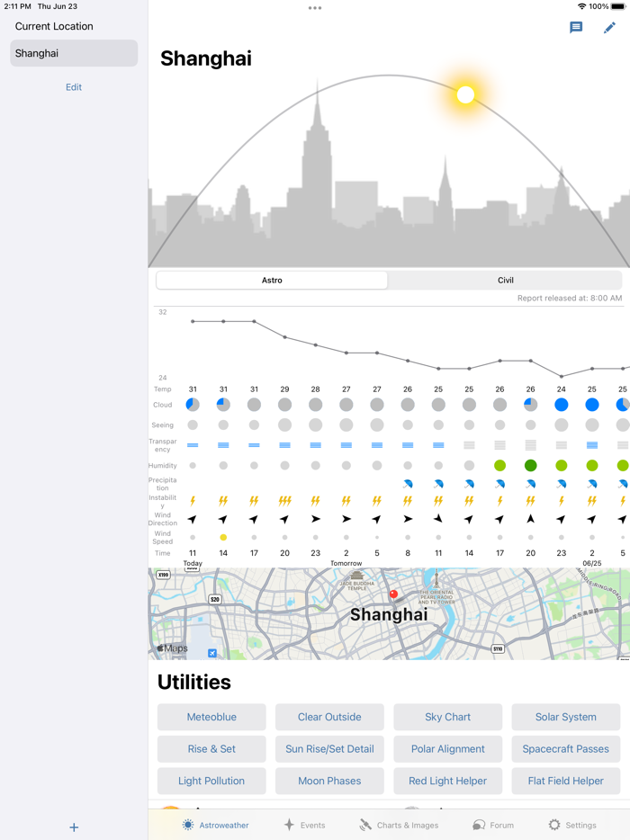The image size is (630, 840).
Task: Click the Transparency row label
Action: click(x=163, y=445)
